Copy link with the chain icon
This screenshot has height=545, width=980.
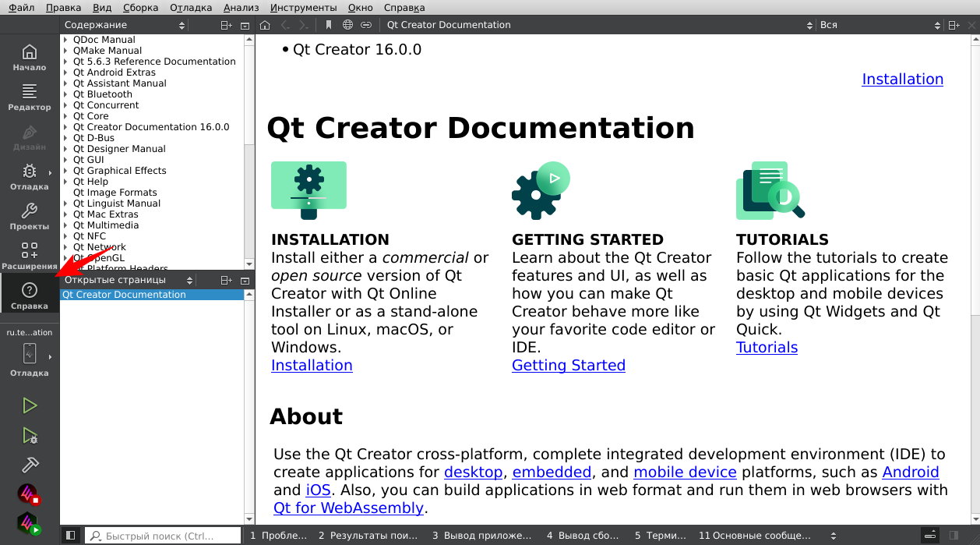coord(365,25)
